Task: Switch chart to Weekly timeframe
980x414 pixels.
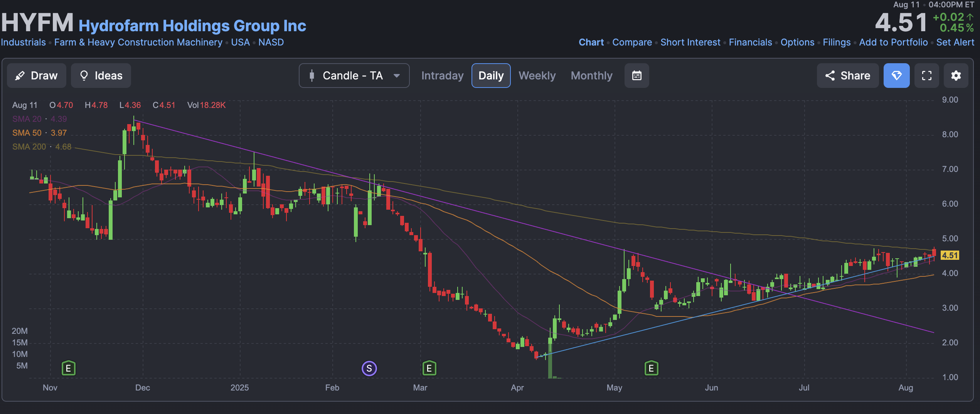Action: (x=537, y=76)
